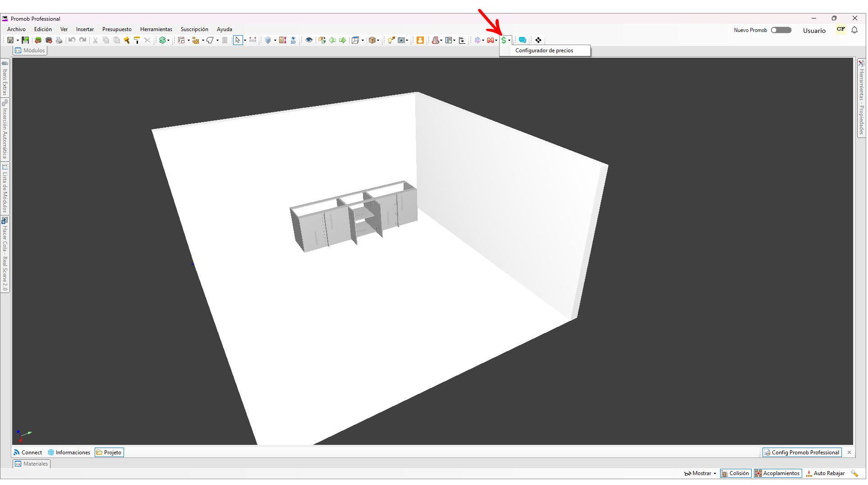This screenshot has width=868, height=485.
Task: Toggle the Nuevo Promob switch
Action: pos(781,30)
